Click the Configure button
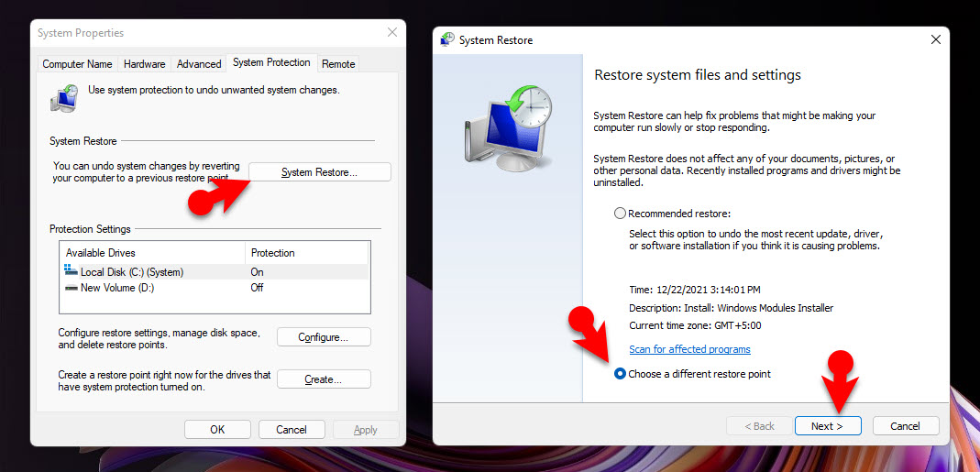 pos(324,337)
